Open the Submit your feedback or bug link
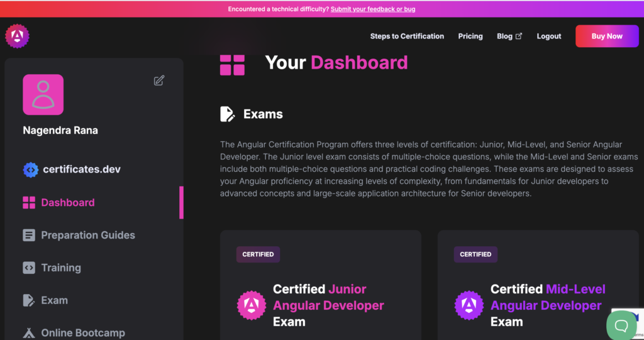 click(x=372, y=9)
